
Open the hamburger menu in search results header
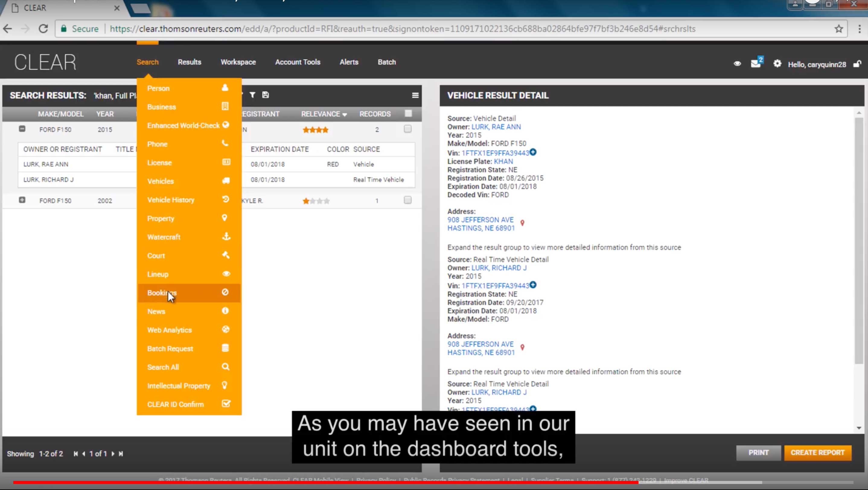[415, 95]
